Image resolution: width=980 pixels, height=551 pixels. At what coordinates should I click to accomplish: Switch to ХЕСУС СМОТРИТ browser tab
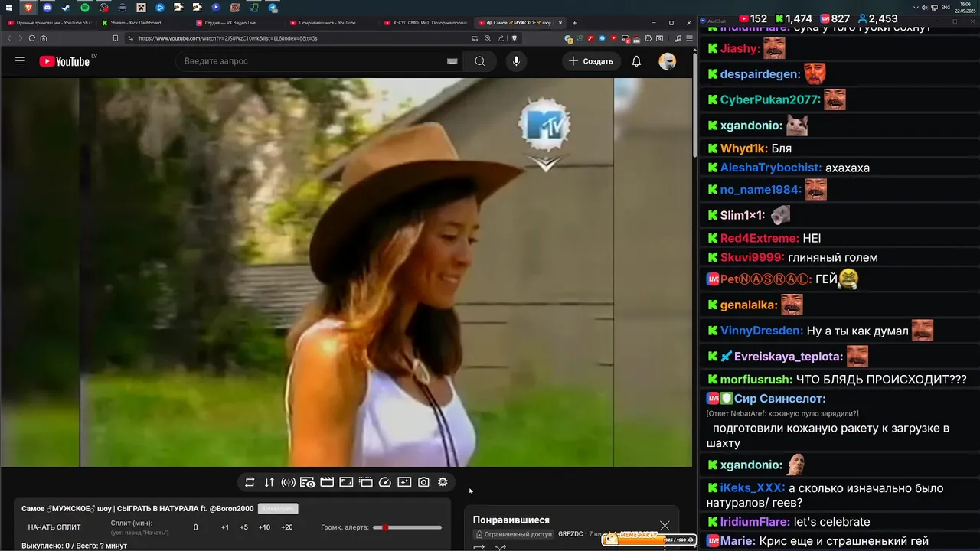(x=425, y=23)
